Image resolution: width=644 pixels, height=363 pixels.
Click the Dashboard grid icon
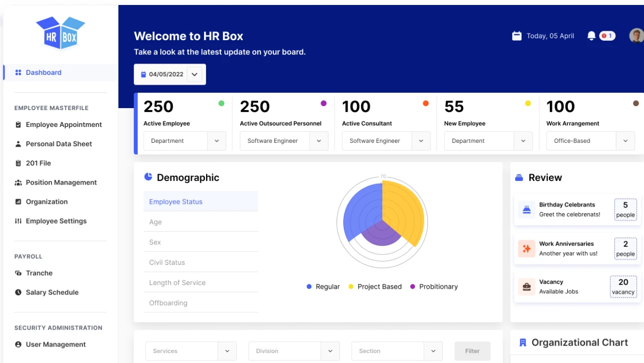18,72
